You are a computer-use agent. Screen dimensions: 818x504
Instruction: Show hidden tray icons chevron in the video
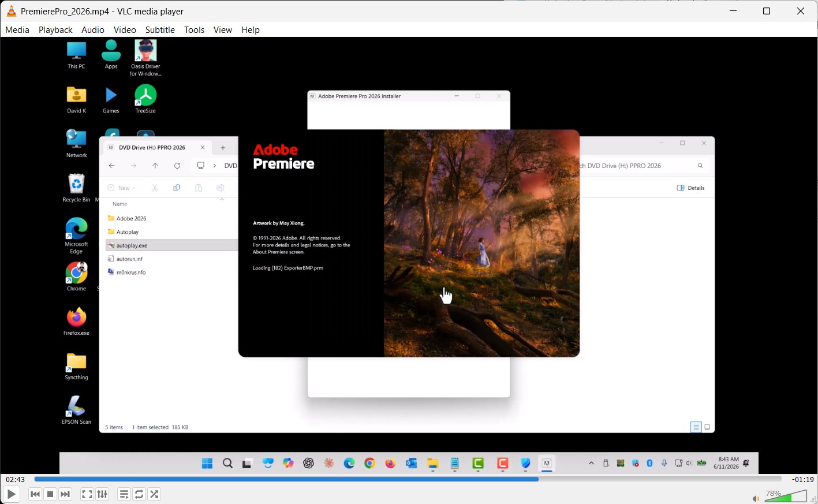(591, 463)
